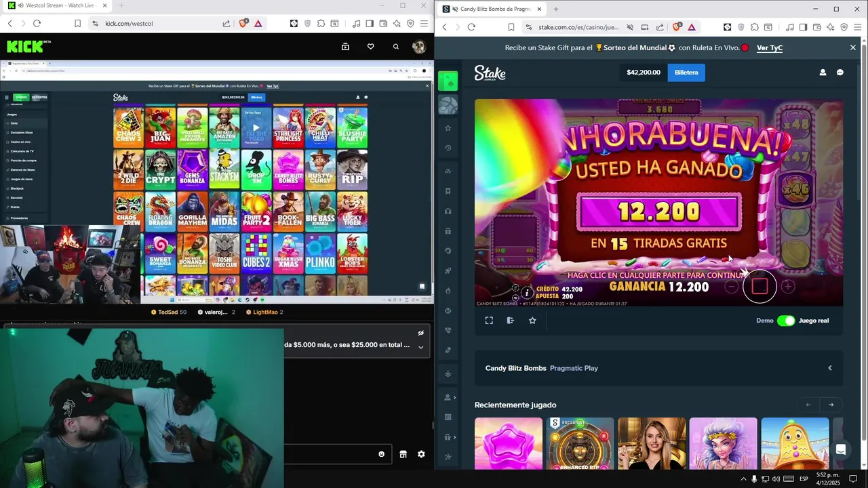Open new tab in the Stake window

tap(556, 9)
